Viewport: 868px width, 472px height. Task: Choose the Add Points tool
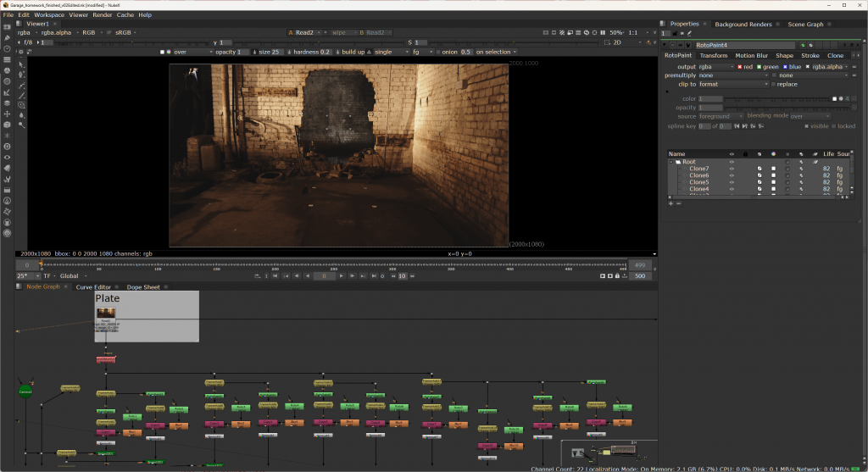click(21, 75)
